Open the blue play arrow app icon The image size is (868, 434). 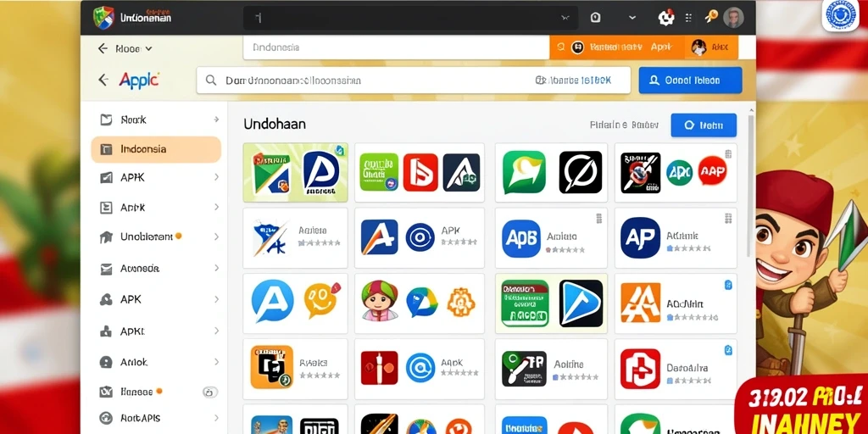click(581, 303)
